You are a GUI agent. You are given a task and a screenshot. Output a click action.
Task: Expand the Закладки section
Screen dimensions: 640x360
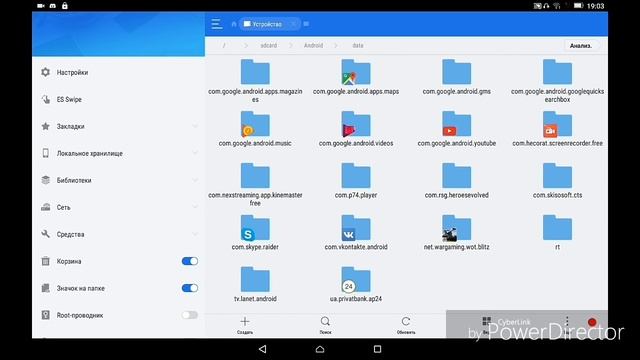point(118,126)
